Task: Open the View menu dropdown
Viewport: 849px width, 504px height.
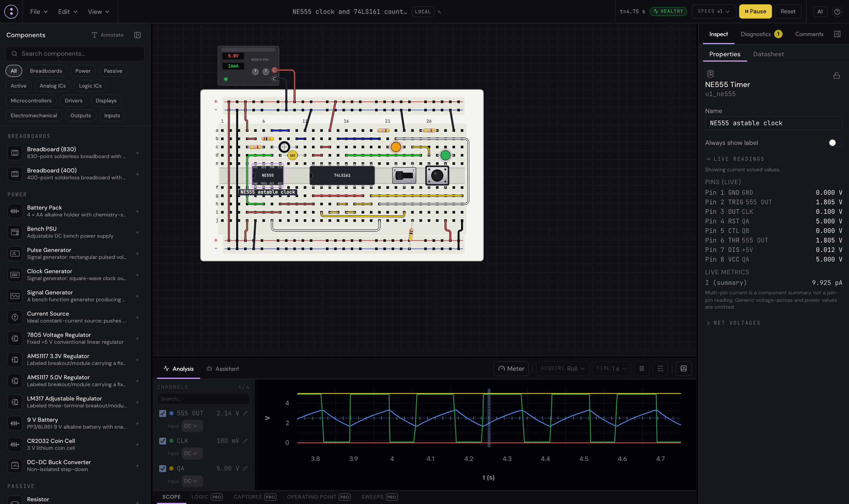Action: tap(98, 11)
